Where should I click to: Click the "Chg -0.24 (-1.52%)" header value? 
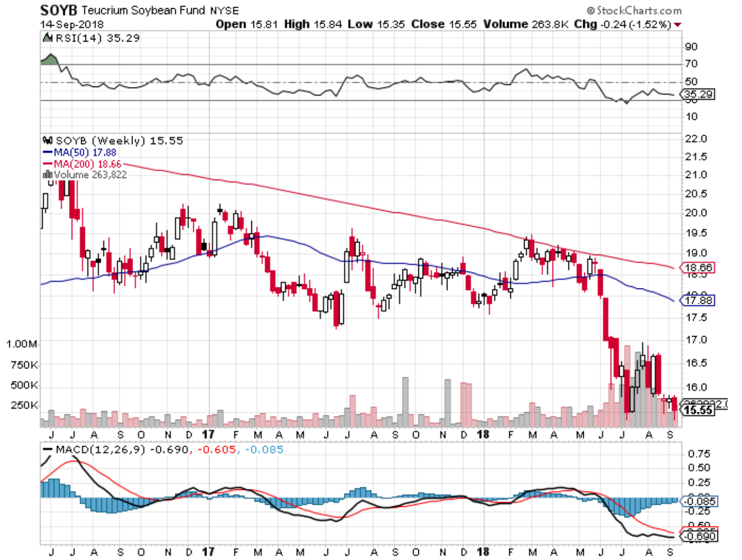click(623, 25)
